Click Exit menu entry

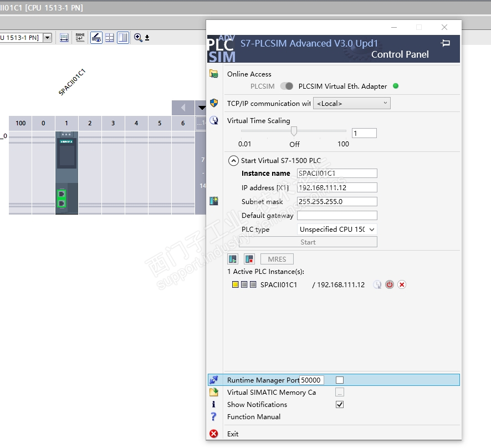pyautogui.click(x=233, y=434)
